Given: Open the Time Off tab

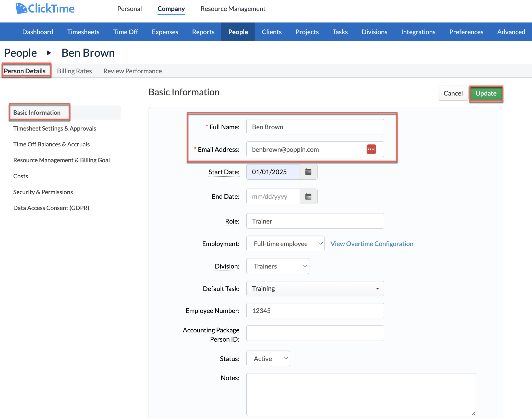Looking at the screenshot, I should tap(126, 32).
